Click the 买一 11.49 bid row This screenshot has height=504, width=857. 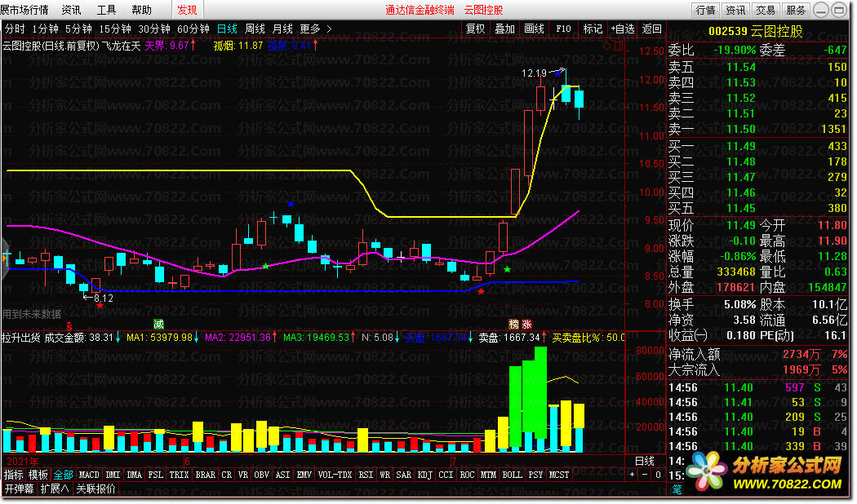point(757,146)
